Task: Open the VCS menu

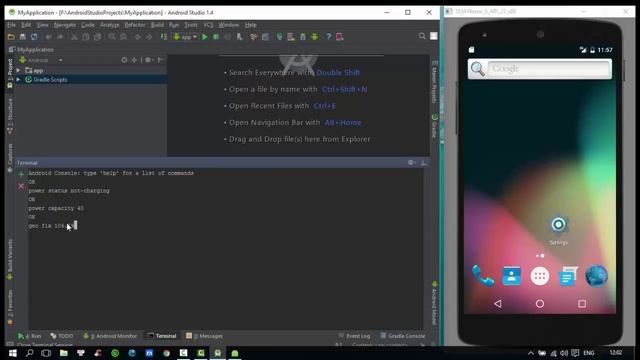Action: pos(208,25)
